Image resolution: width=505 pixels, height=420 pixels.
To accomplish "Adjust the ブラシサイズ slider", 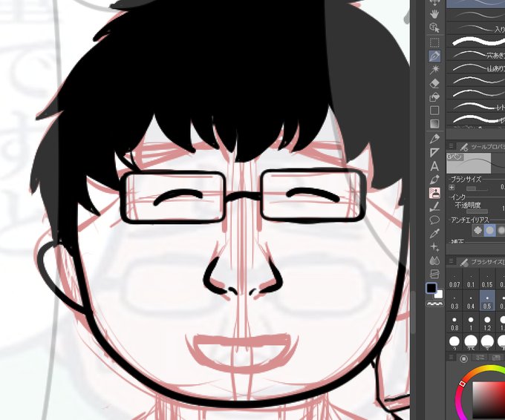I will click(x=477, y=188).
